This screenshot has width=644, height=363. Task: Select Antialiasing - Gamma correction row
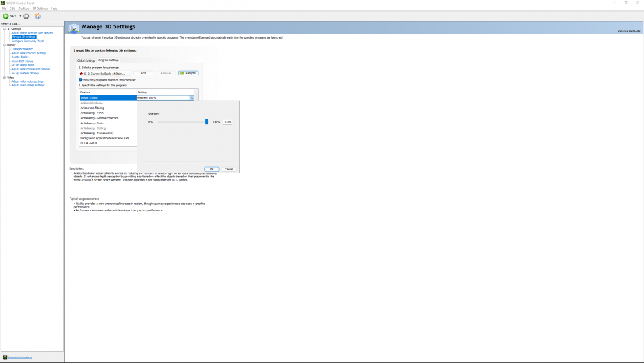click(x=108, y=118)
